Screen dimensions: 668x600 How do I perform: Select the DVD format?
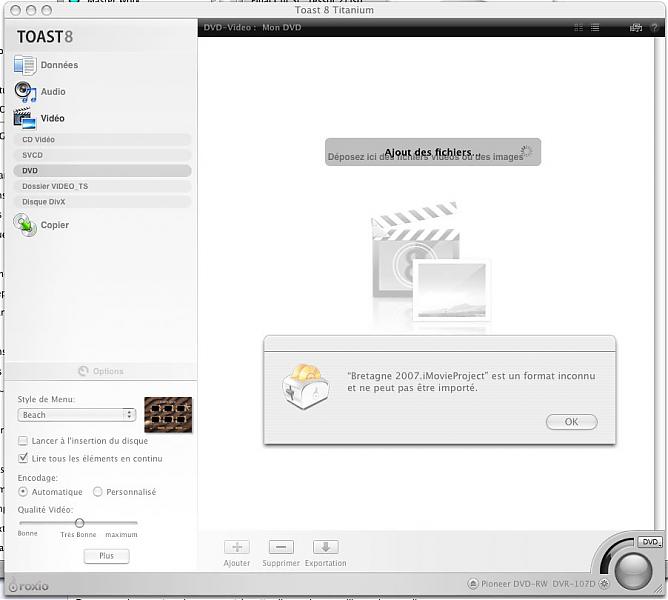click(102, 170)
